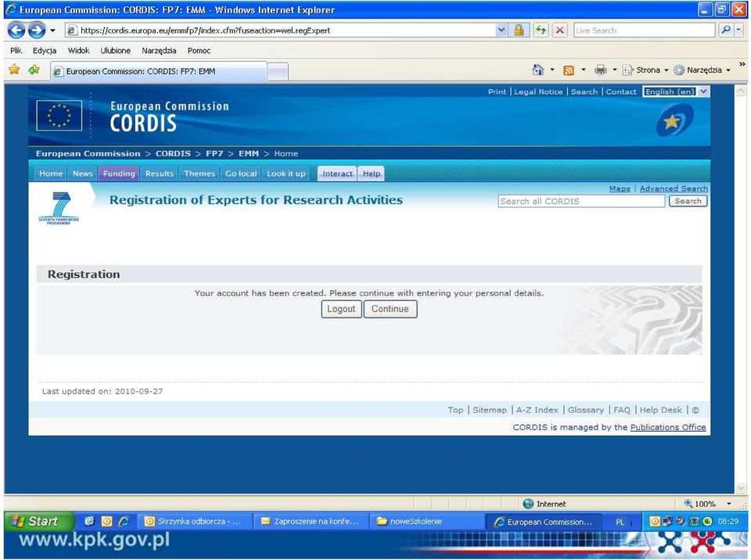This screenshot has height=560, width=751.
Task: Click the Print link in CORDIS header
Action: 497,92
